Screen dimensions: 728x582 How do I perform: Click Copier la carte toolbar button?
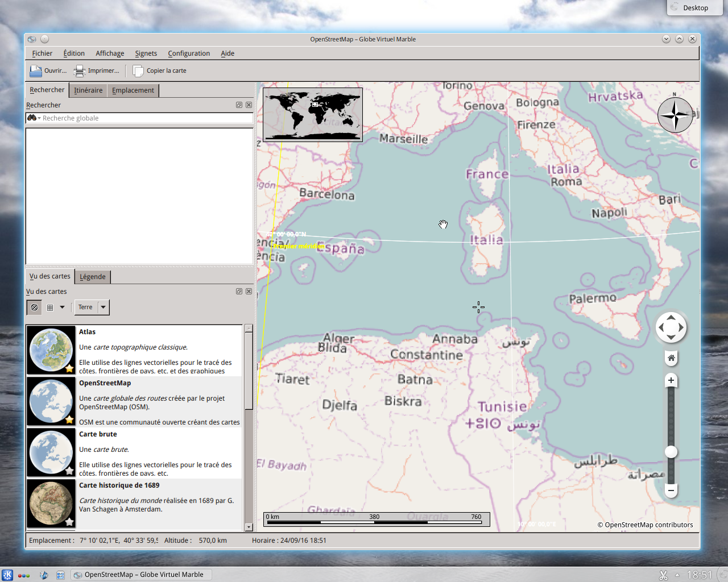click(x=160, y=71)
